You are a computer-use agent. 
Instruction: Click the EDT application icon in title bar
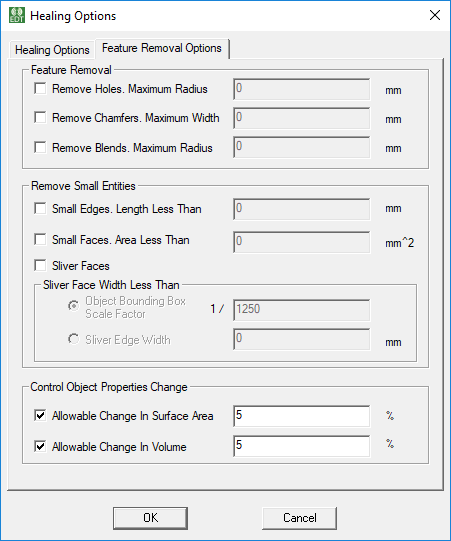click(17, 16)
